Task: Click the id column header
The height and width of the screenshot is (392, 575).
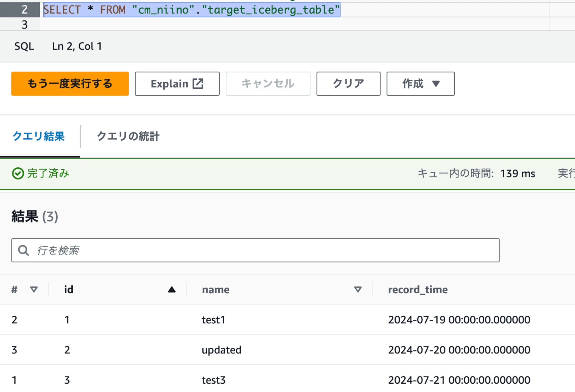Action: click(x=69, y=289)
